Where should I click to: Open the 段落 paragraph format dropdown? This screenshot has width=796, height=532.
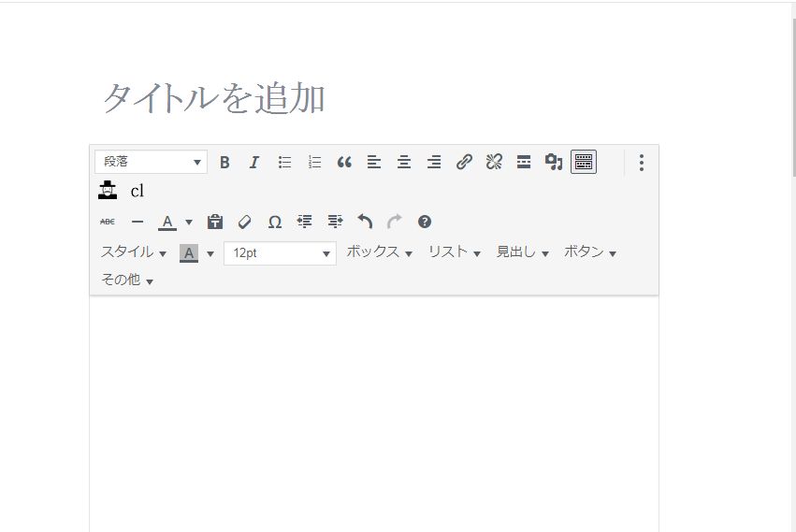tap(151, 162)
